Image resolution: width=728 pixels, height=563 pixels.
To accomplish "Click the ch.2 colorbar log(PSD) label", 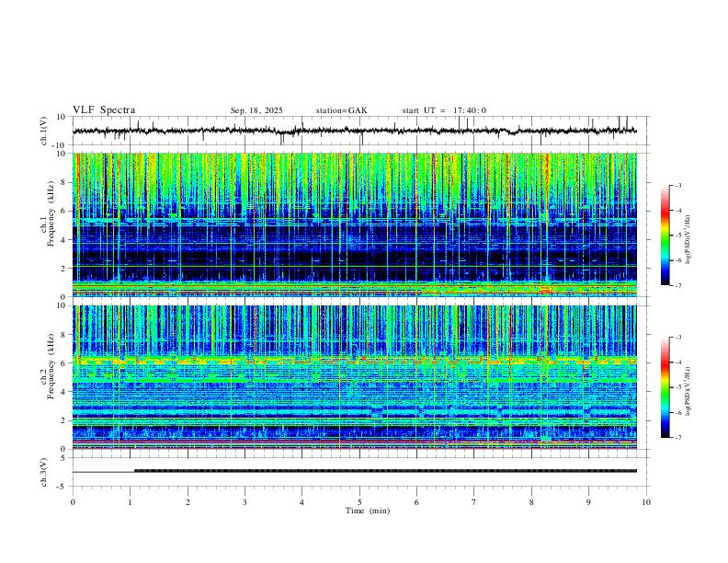I will click(x=688, y=392).
